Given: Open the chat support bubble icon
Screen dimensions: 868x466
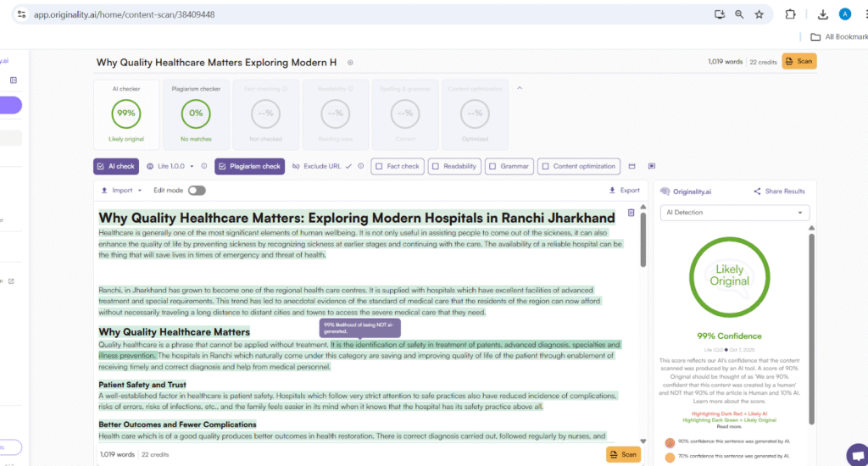Looking at the screenshot, I should click(856, 454).
